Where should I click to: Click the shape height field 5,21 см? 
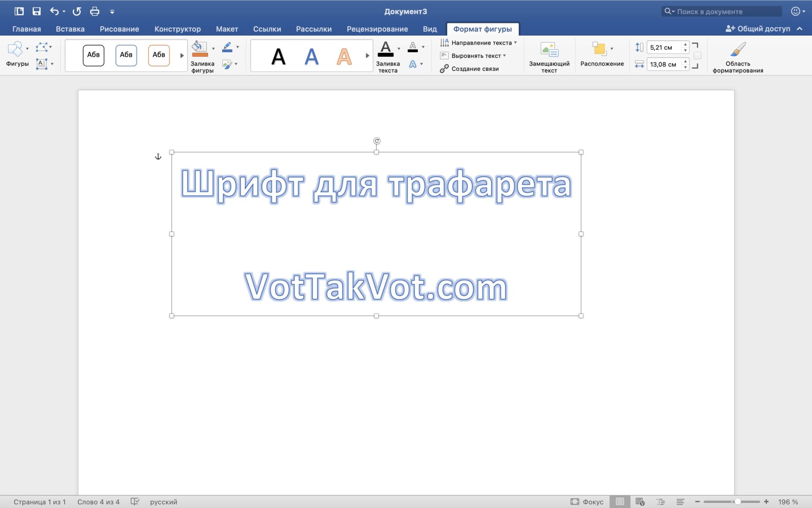point(664,47)
